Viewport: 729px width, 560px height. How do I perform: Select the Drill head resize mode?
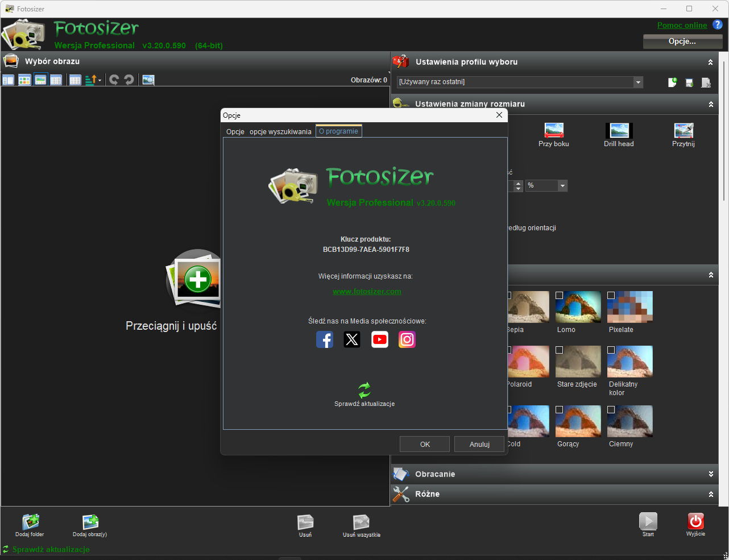[619, 135]
